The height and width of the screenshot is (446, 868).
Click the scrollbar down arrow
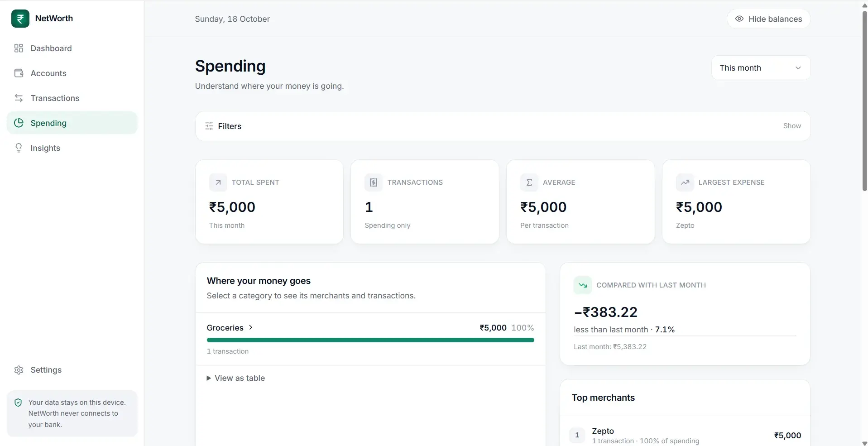864,443
